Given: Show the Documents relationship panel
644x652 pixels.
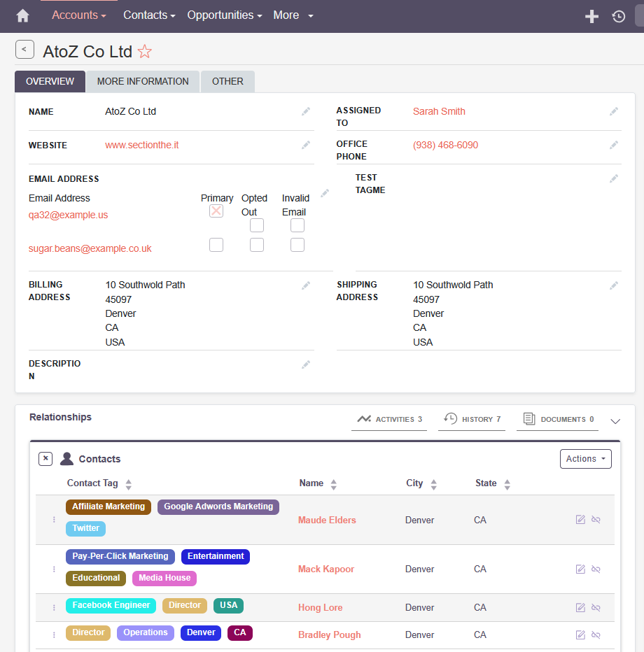Looking at the screenshot, I should coord(557,420).
